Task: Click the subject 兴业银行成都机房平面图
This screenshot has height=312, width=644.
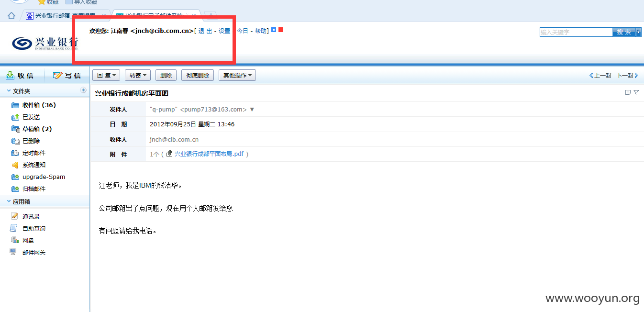Action: point(132,93)
